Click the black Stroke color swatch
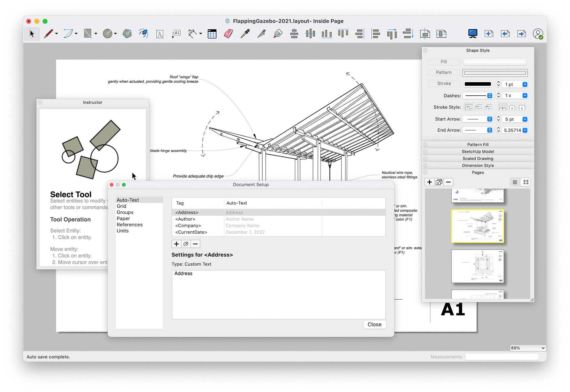 pos(477,84)
